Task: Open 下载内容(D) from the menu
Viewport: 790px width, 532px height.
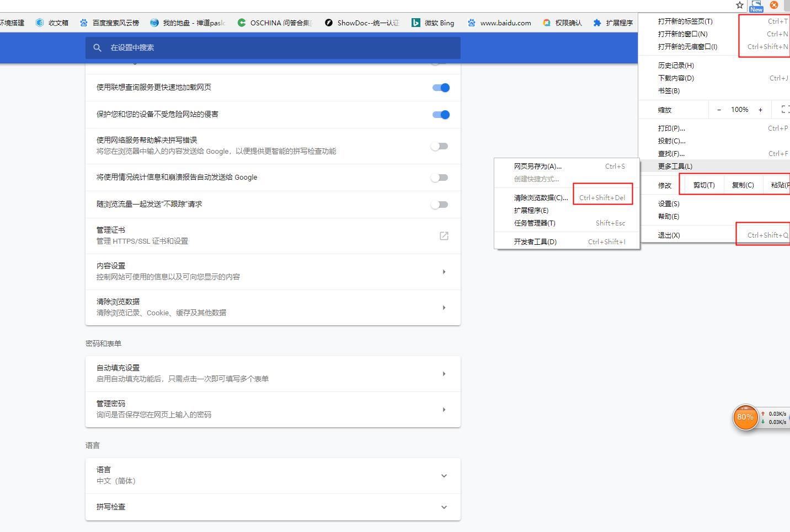Action: pos(714,78)
